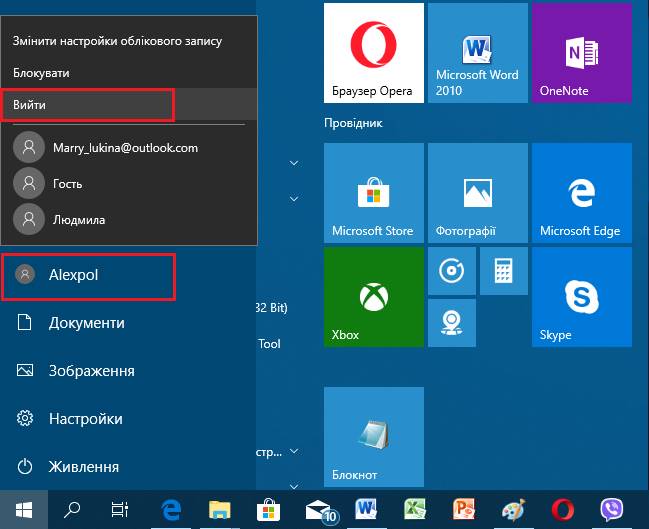Open Task View on the taskbar
Viewport: 649px width, 529px height.
click(x=120, y=510)
